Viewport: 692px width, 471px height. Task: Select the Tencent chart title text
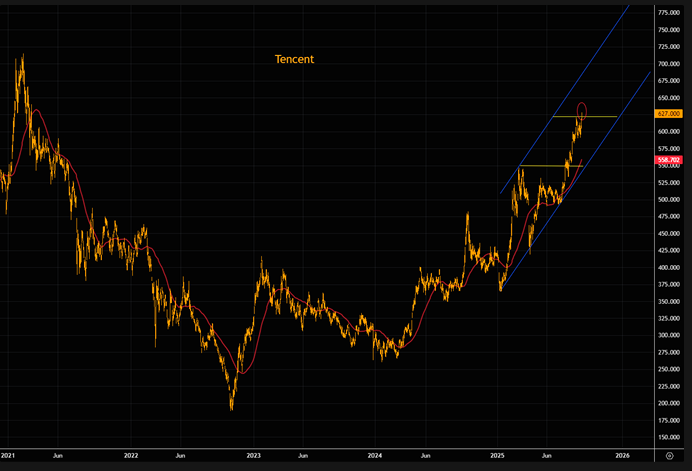point(294,59)
